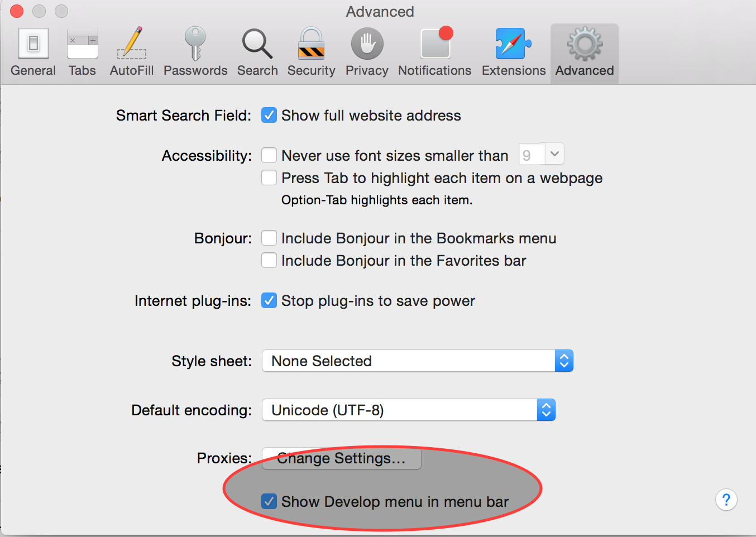The height and width of the screenshot is (537, 756).
Task: Switch to the Tabs preferences icon
Action: [82, 53]
